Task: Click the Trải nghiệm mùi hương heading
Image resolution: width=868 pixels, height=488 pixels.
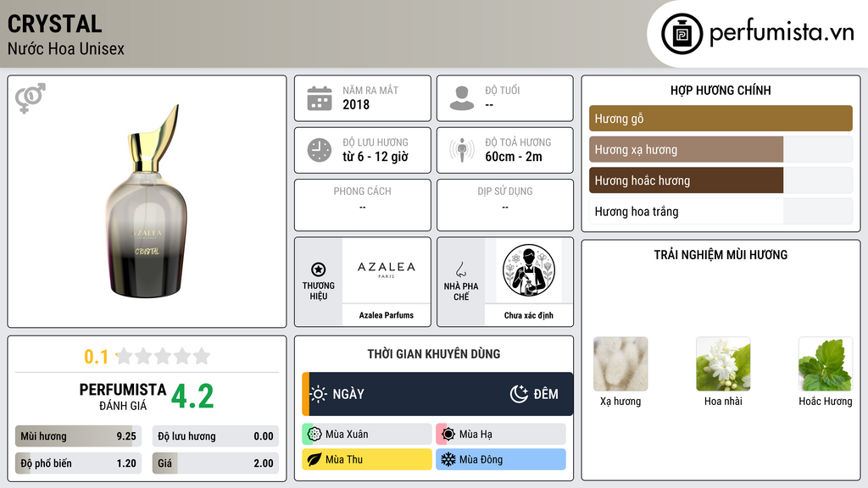Action: pos(721,254)
